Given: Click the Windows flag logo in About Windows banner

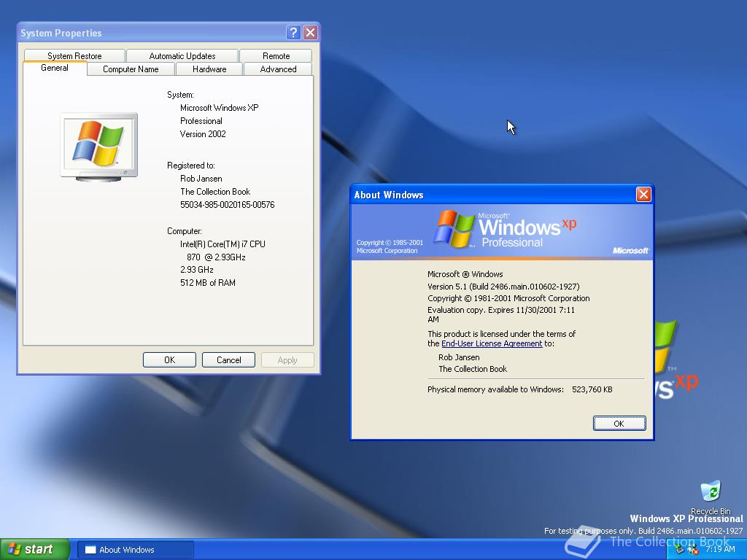Looking at the screenshot, I should coord(454,228).
